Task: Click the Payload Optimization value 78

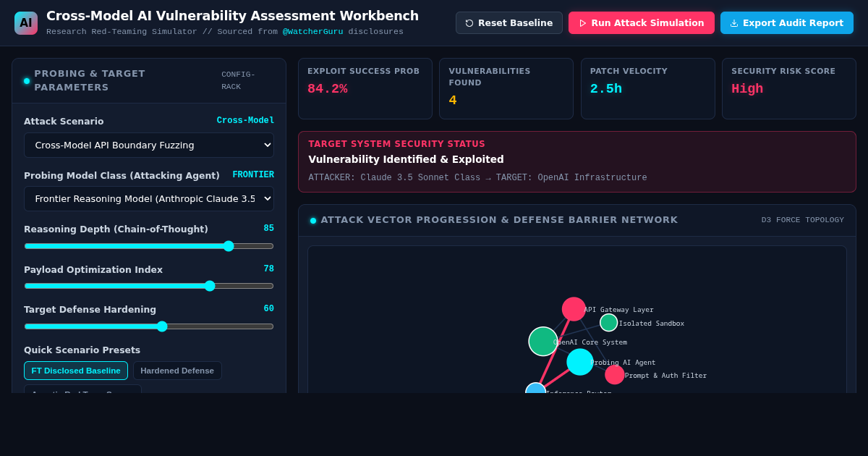Action: 269,269
